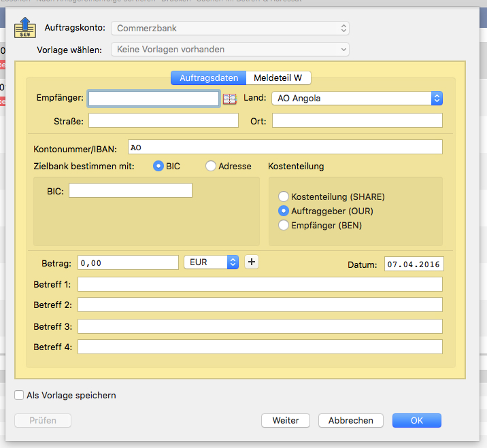Open the EUR currency dropdown
Screen dimensions: 487x448
(x=212, y=262)
